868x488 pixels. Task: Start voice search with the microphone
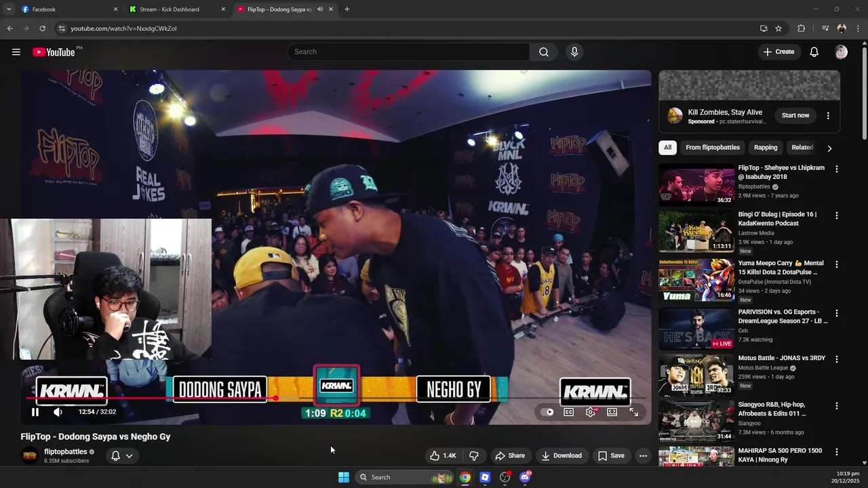pyautogui.click(x=574, y=52)
